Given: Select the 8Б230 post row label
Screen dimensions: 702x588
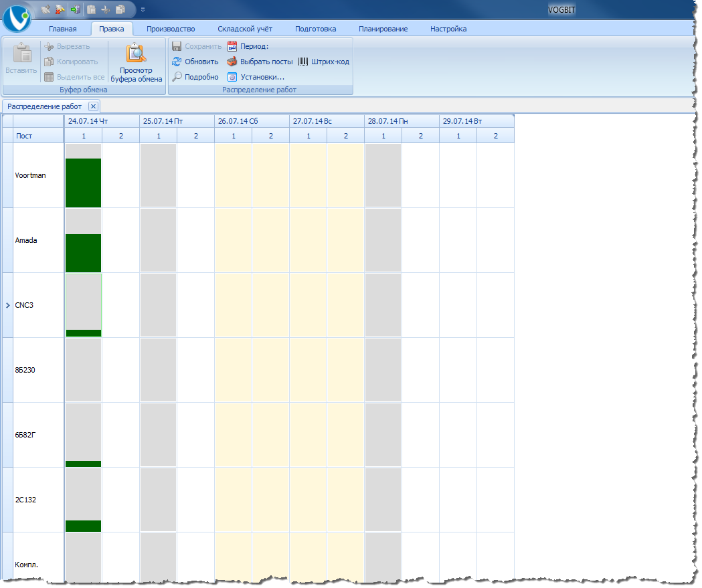Looking at the screenshot, I should 25,370.
